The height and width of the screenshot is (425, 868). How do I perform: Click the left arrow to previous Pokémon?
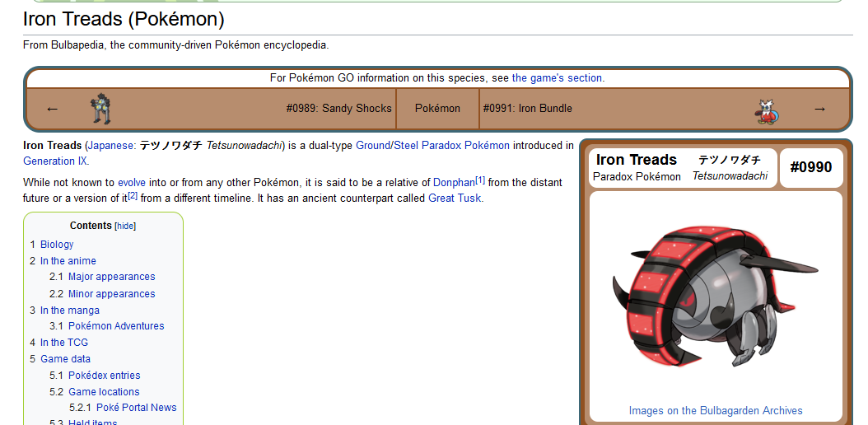pyautogui.click(x=53, y=109)
